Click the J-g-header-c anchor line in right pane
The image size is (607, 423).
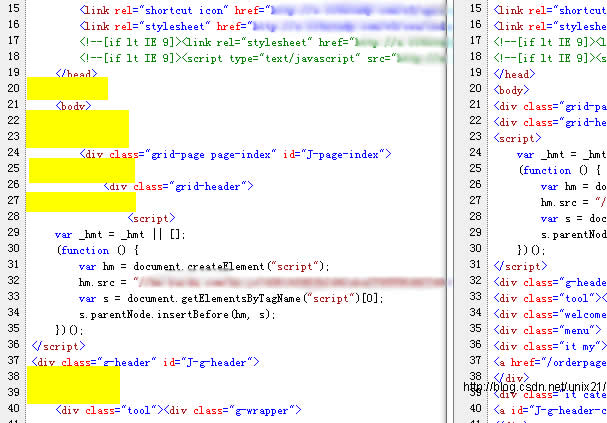tap(550, 411)
